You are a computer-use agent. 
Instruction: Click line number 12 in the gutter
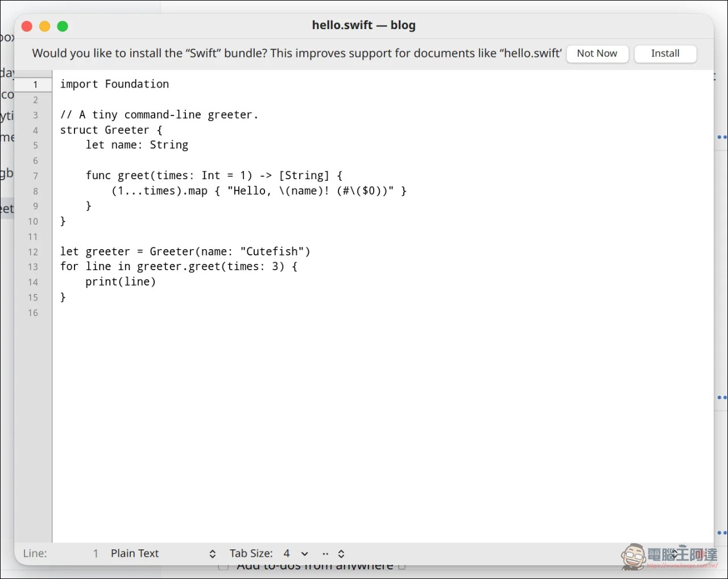33,252
